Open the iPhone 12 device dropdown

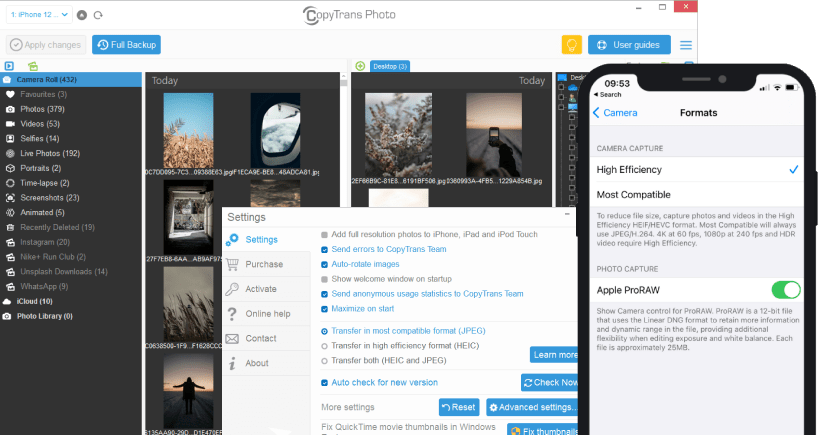click(39, 15)
